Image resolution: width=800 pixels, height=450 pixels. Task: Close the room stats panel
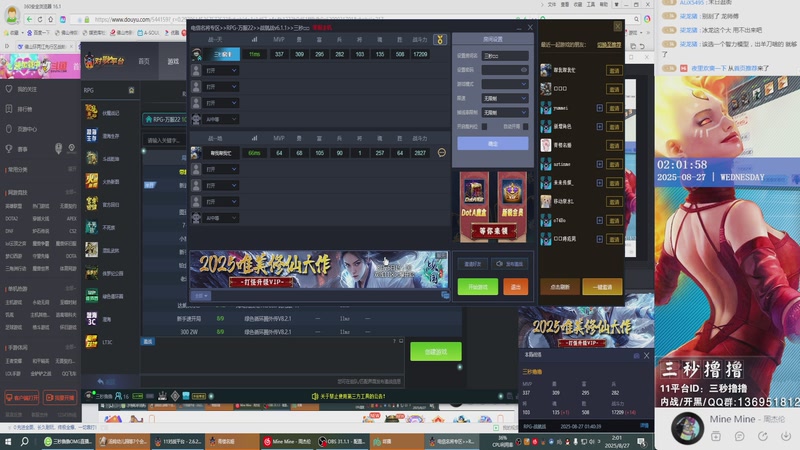[x=646, y=356]
